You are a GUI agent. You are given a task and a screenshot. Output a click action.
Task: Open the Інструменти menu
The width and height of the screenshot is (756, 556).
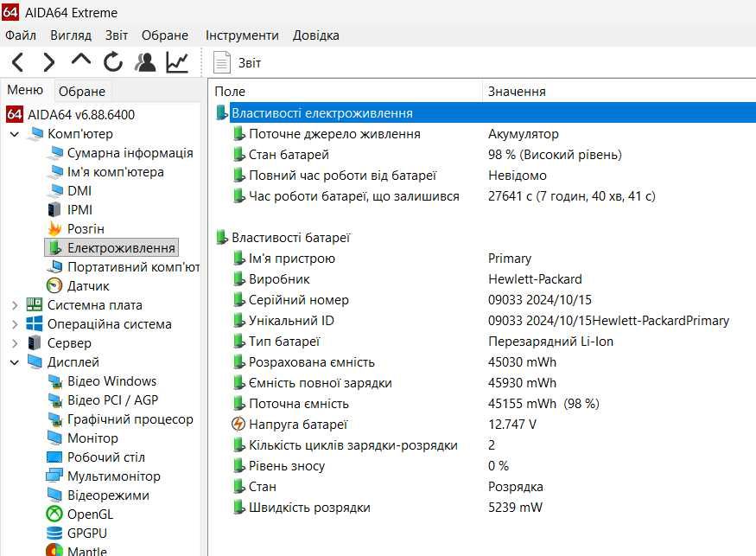coord(242,35)
